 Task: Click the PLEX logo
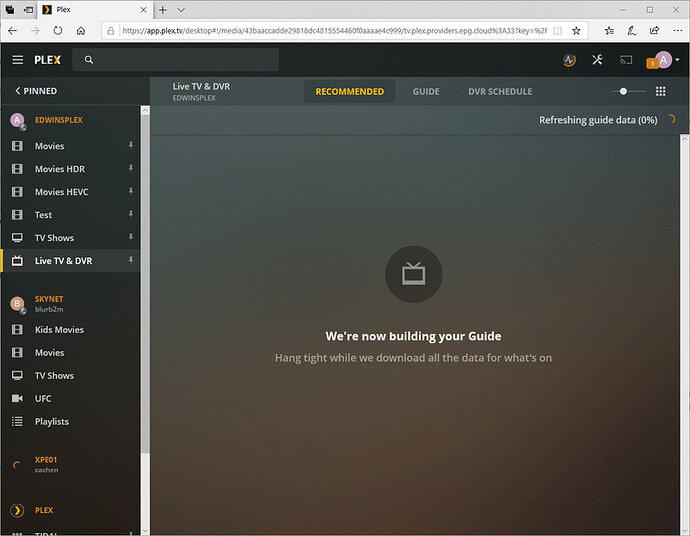(48, 60)
